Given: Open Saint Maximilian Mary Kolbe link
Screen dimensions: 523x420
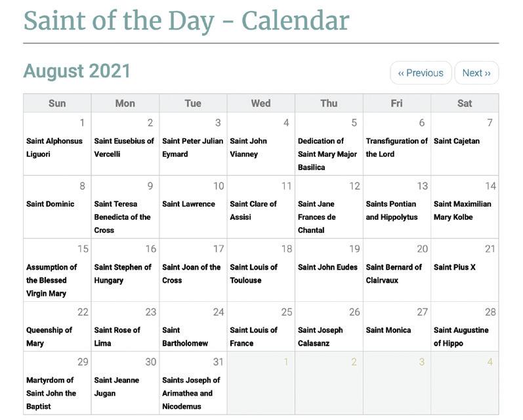Looking at the screenshot, I should pos(462,211).
